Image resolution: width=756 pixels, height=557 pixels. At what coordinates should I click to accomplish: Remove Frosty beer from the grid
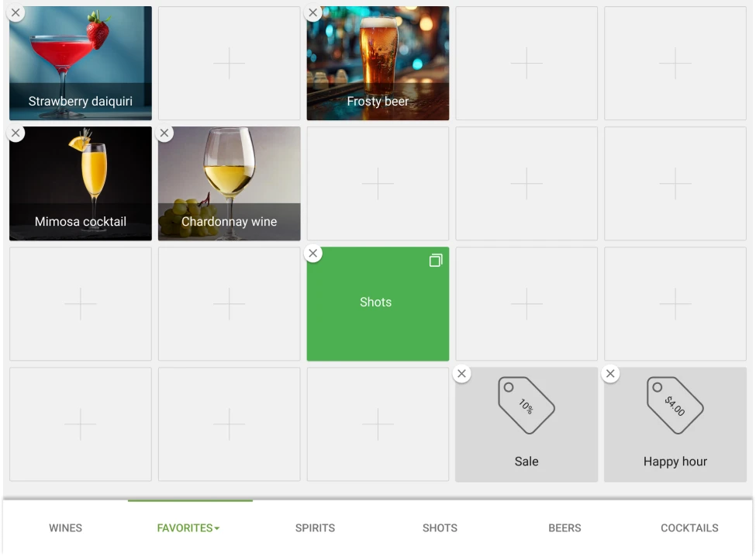(313, 12)
